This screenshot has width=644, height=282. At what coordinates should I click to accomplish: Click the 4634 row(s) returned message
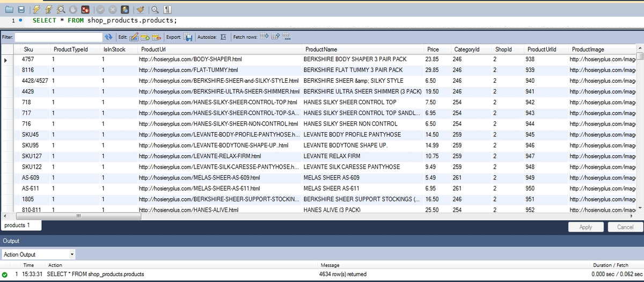(343, 274)
